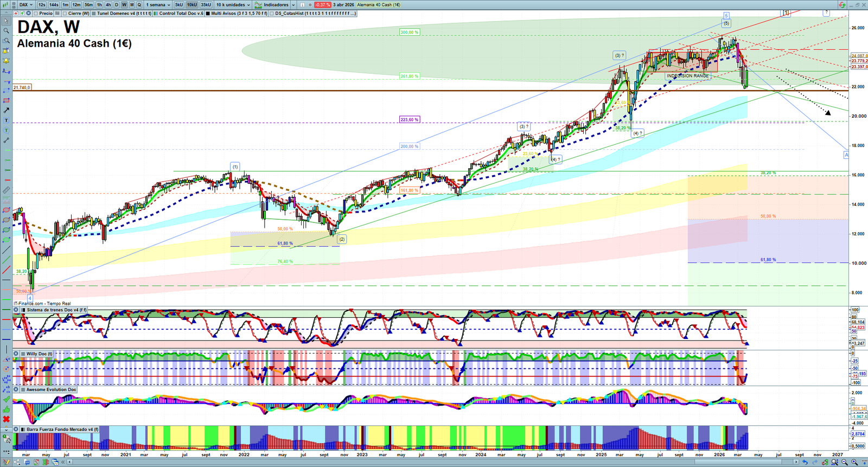The image size is (868, 467).
Task: Select the W weekly timeframe
Action: click(x=124, y=5)
